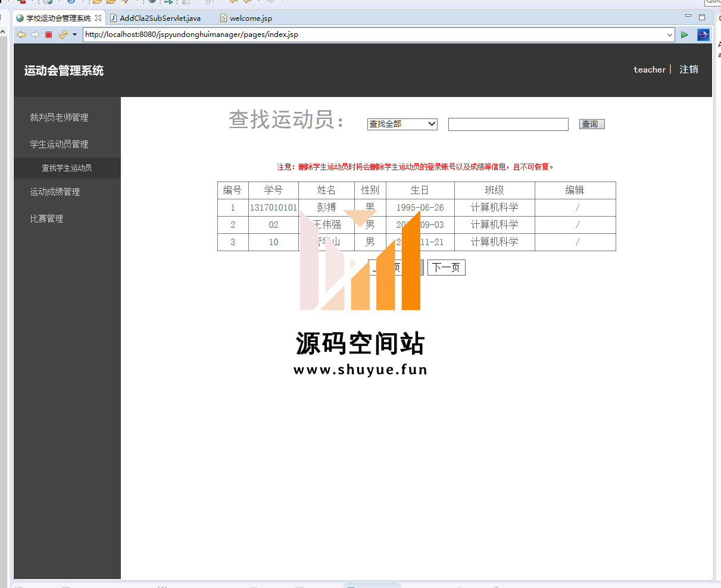This screenshot has width=721, height=588.
Task: Go back with the browser back arrow
Action: (x=21, y=35)
